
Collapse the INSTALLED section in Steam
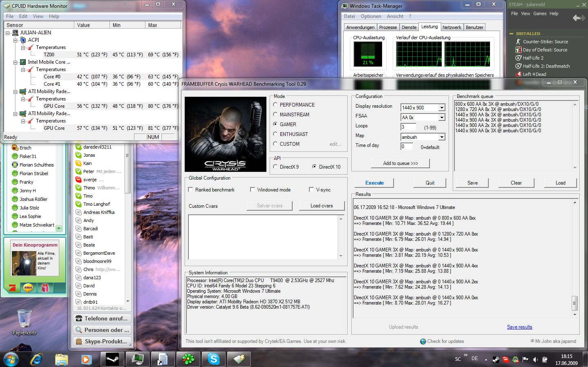click(512, 34)
